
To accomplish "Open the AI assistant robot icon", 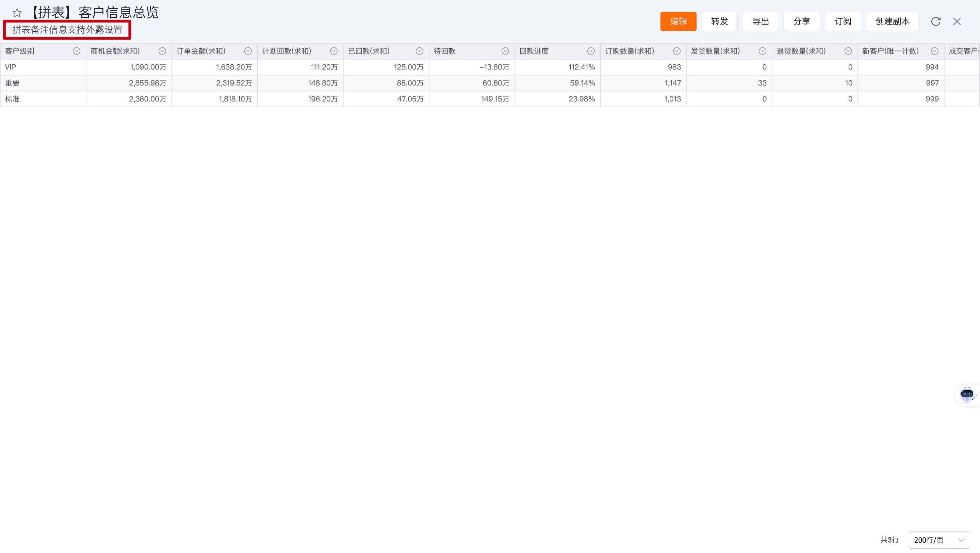I will pos(967,395).
